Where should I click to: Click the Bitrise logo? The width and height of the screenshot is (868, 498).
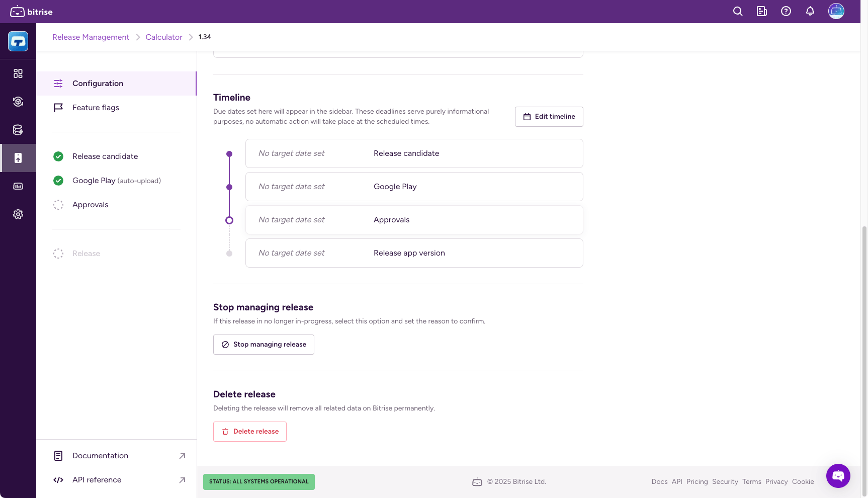click(x=31, y=11)
